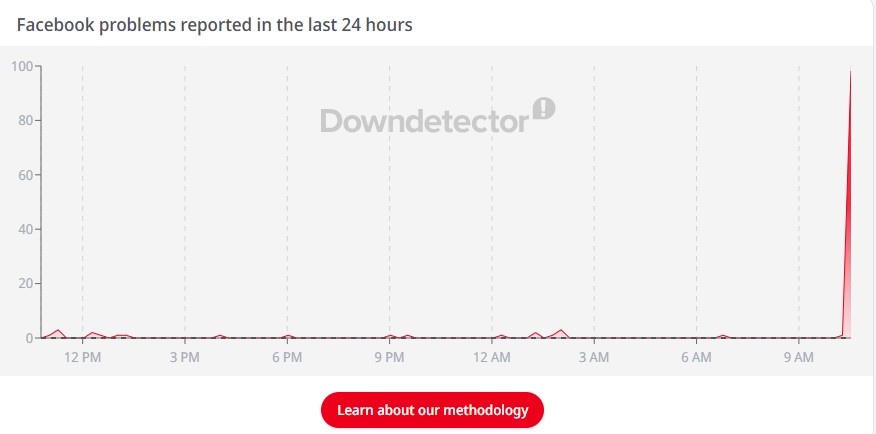This screenshot has width=876, height=434.
Task: Click the small report bump before 12 PM
Action: 58,333
